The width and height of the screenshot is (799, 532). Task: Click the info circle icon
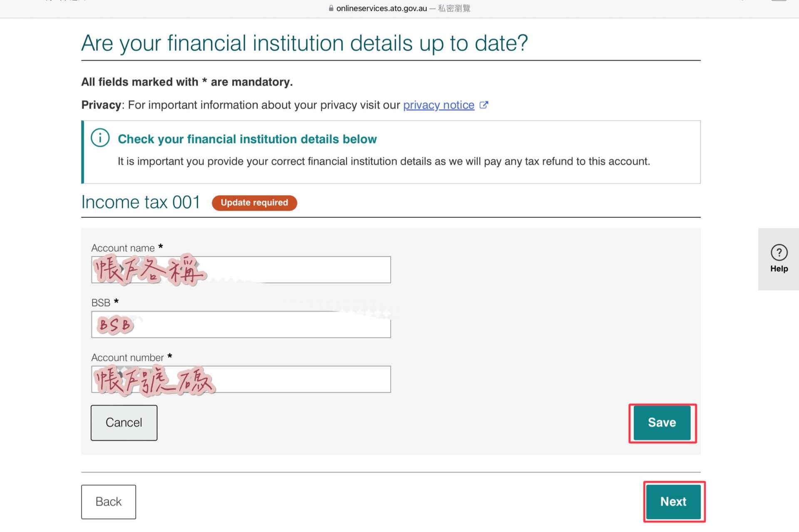[100, 138]
